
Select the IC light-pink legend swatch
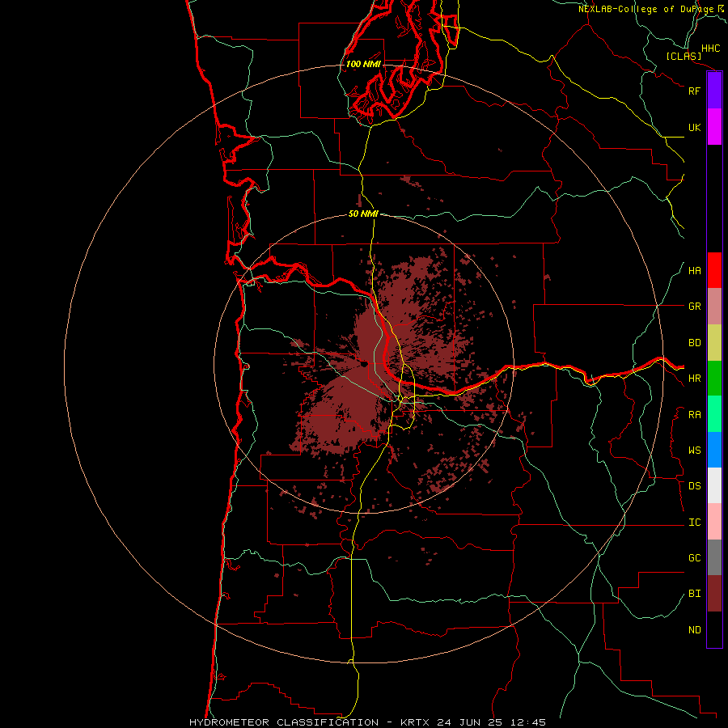(x=714, y=522)
